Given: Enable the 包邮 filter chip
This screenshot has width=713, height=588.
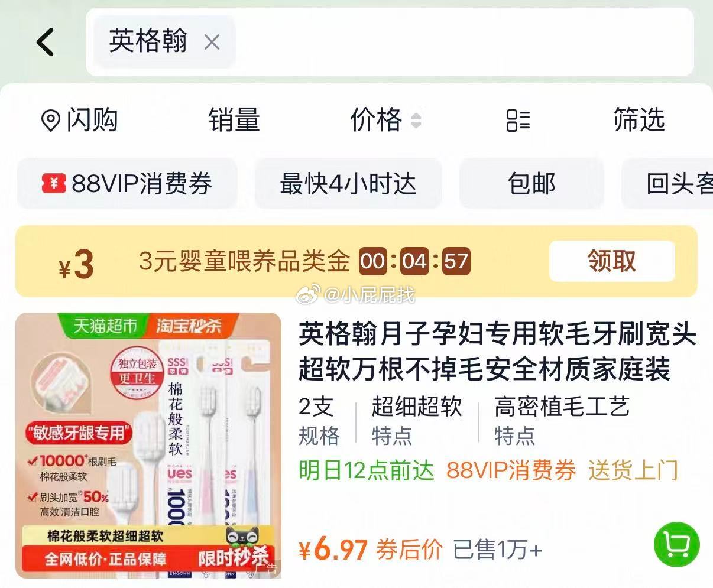Looking at the screenshot, I should click(531, 183).
